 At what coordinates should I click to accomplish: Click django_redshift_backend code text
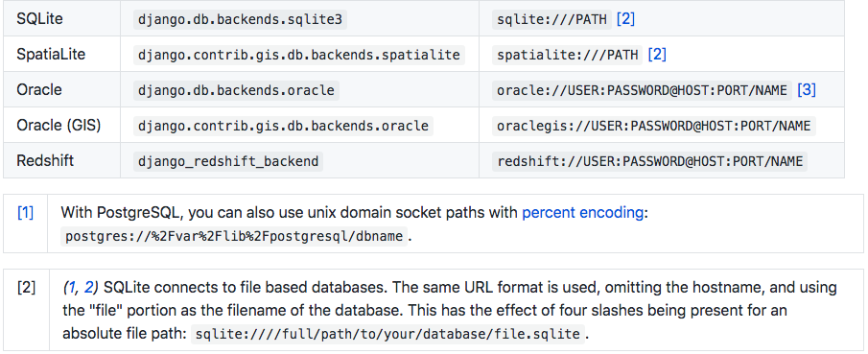228,161
